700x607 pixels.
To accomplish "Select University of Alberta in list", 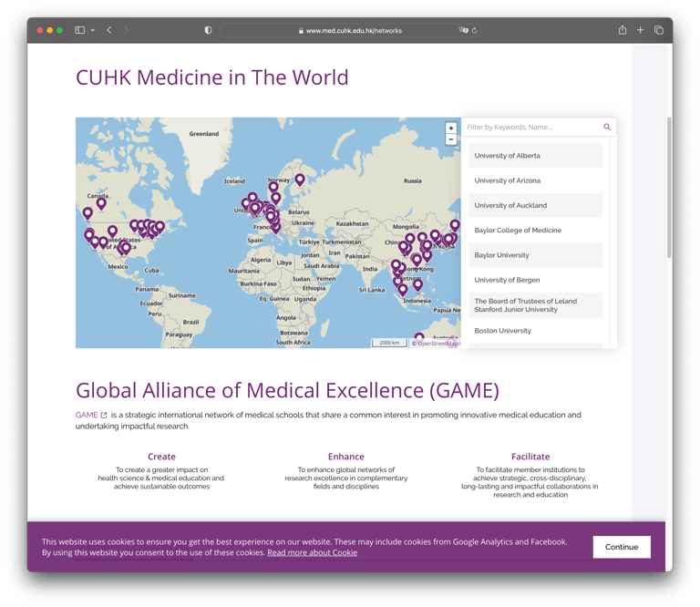I will coord(535,155).
